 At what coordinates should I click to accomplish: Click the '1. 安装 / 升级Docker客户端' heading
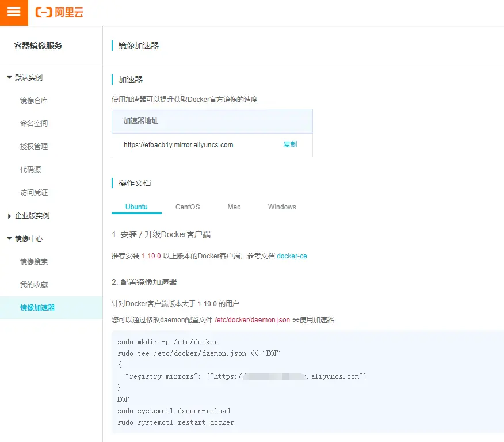point(161,234)
